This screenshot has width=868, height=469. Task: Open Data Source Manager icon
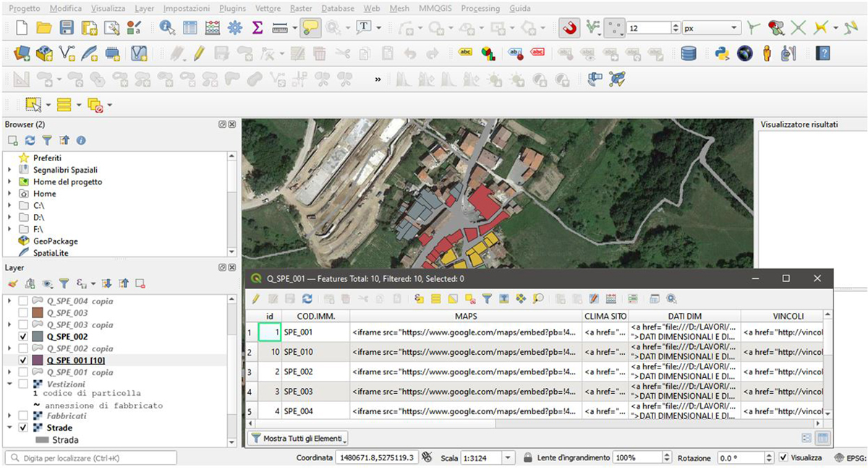pos(21,53)
